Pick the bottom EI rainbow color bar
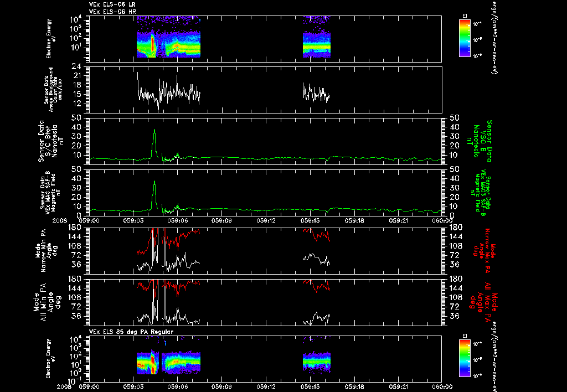567x392 pixels. click(x=465, y=358)
